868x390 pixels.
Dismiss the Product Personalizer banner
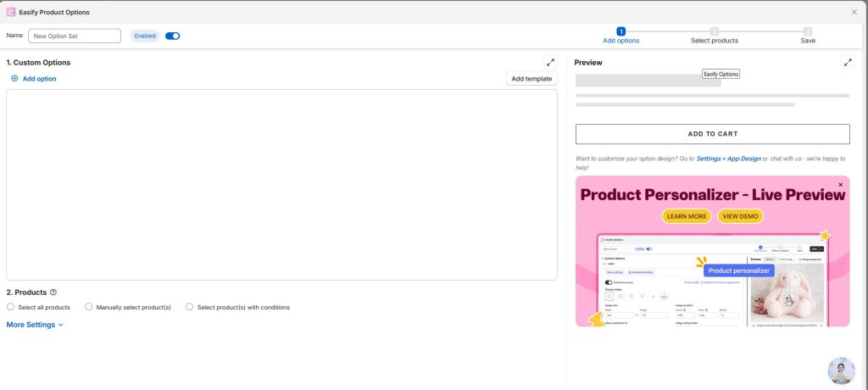[x=841, y=184]
